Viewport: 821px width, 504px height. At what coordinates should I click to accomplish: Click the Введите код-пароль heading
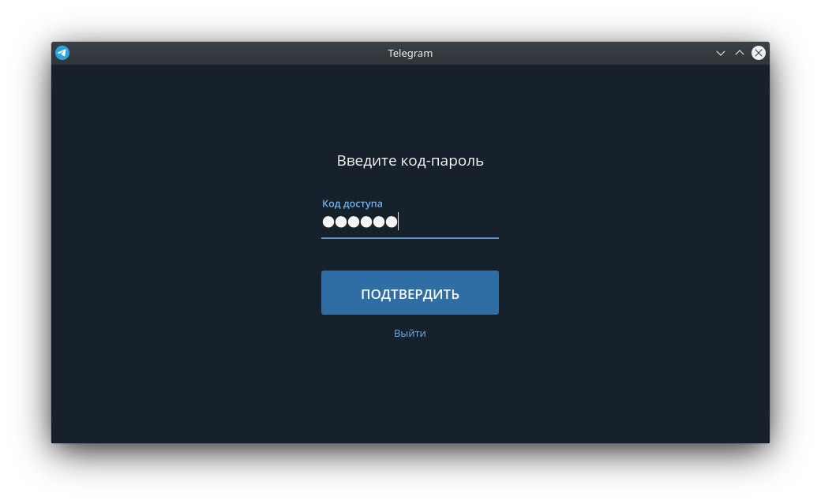pos(410,161)
